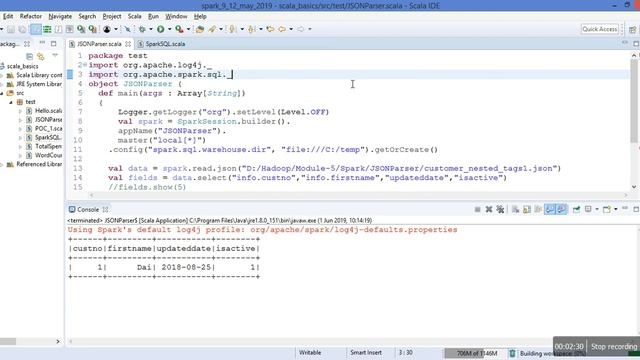Click the heap memory usage bar
The height and width of the screenshot is (360, 640).
pos(475,353)
